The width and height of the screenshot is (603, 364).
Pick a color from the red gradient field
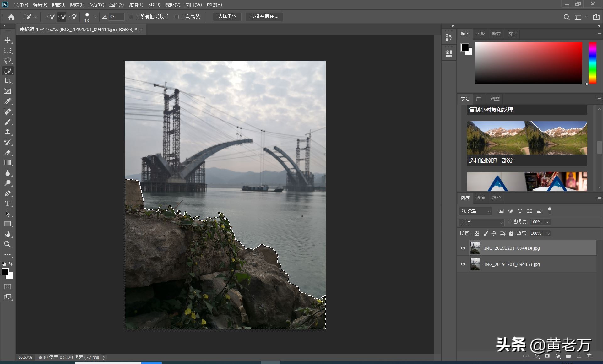coord(529,63)
